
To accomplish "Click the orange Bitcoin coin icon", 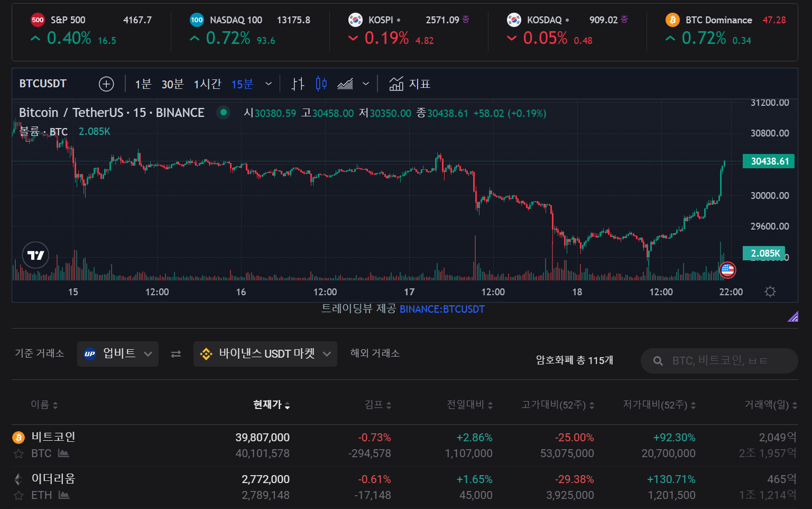I will coord(19,437).
